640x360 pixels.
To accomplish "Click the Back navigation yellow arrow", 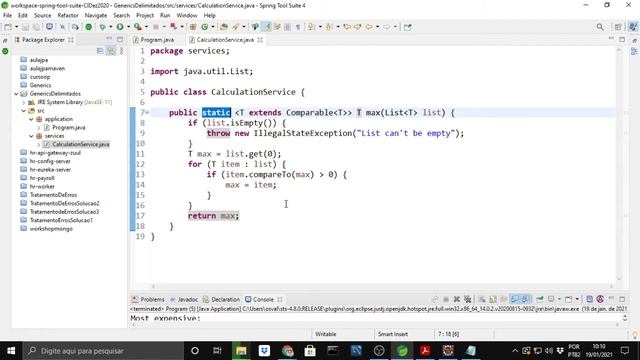I will 369,27.
